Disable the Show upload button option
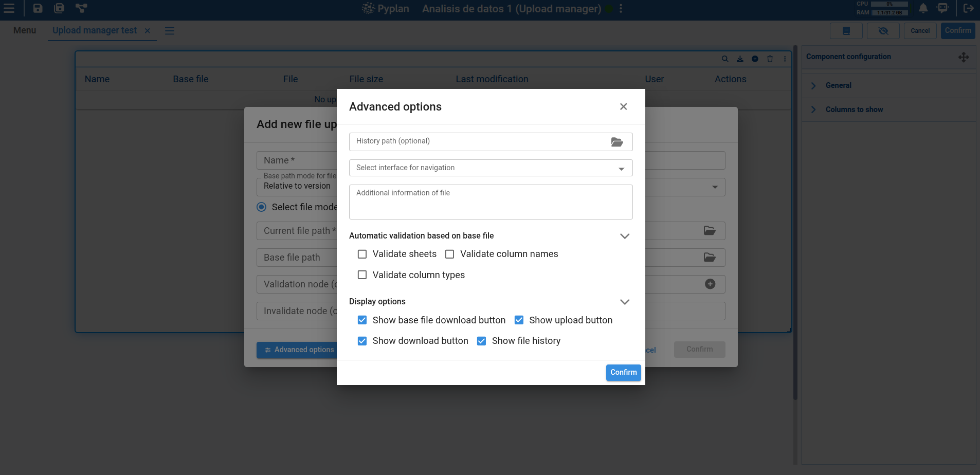The height and width of the screenshot is (475, 980). 519,320
